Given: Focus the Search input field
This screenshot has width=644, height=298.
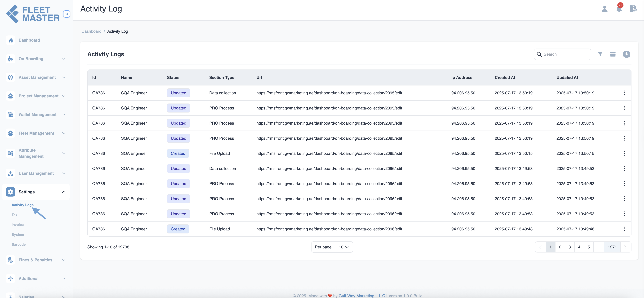Looking at the screenshot, I should pyautogui.click(x=562, y=54).
